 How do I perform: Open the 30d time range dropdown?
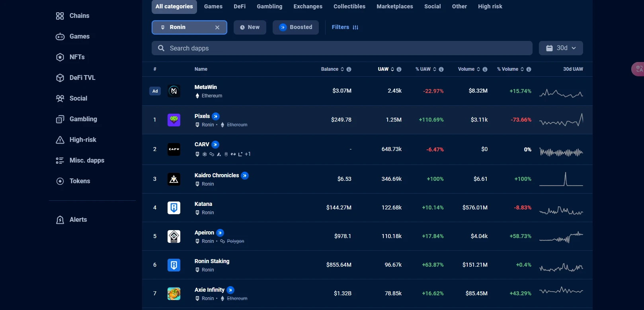point(561,48)
